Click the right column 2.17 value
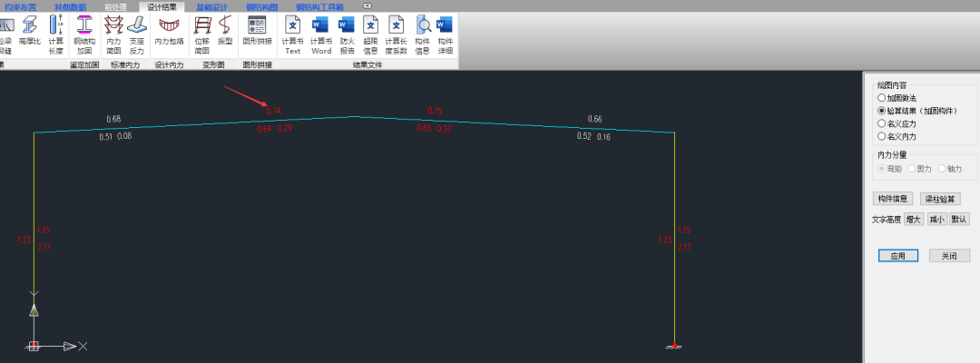The width and height of the screenshot is (980, 363). click(x=684, y=247)
